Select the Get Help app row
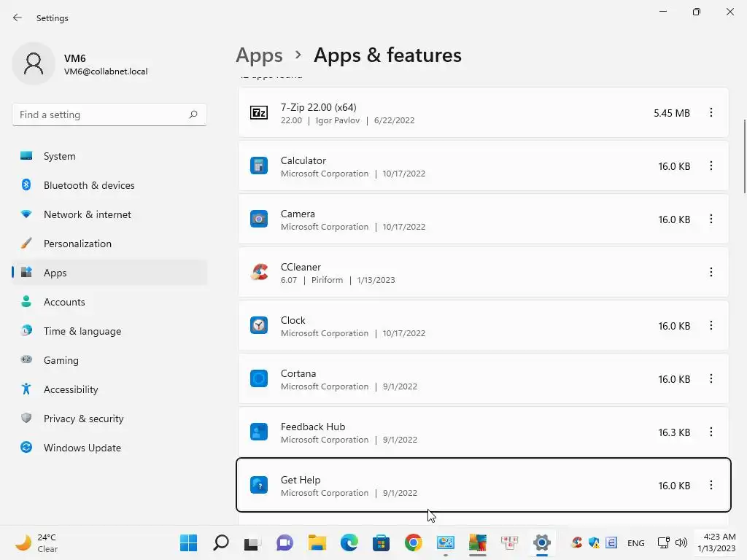 [484, 485]
